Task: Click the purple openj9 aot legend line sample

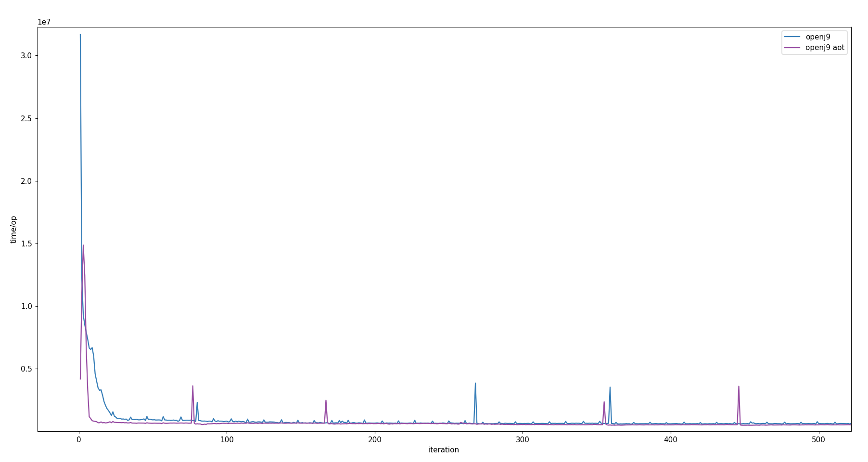Action: coord(793,48)
